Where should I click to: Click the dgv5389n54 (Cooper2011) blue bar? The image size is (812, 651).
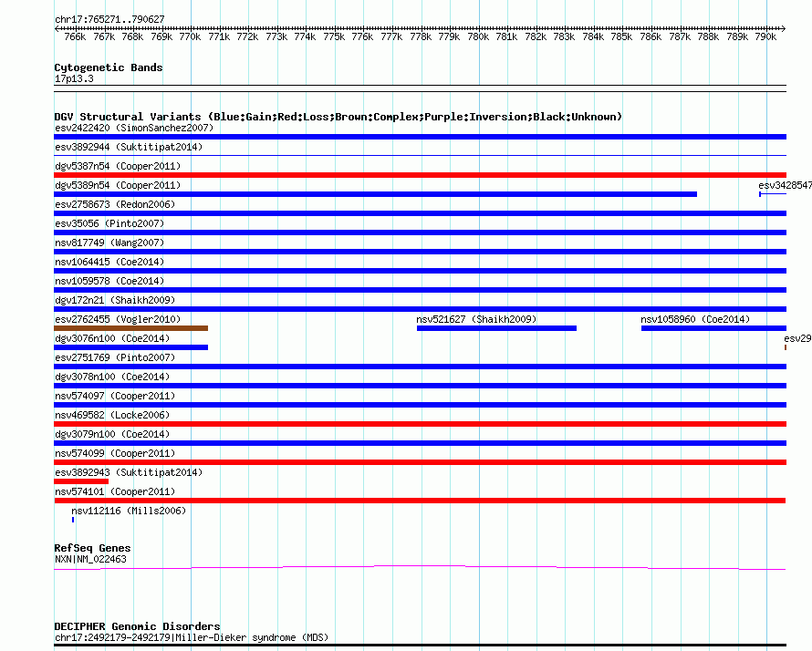tap(375, 194)
